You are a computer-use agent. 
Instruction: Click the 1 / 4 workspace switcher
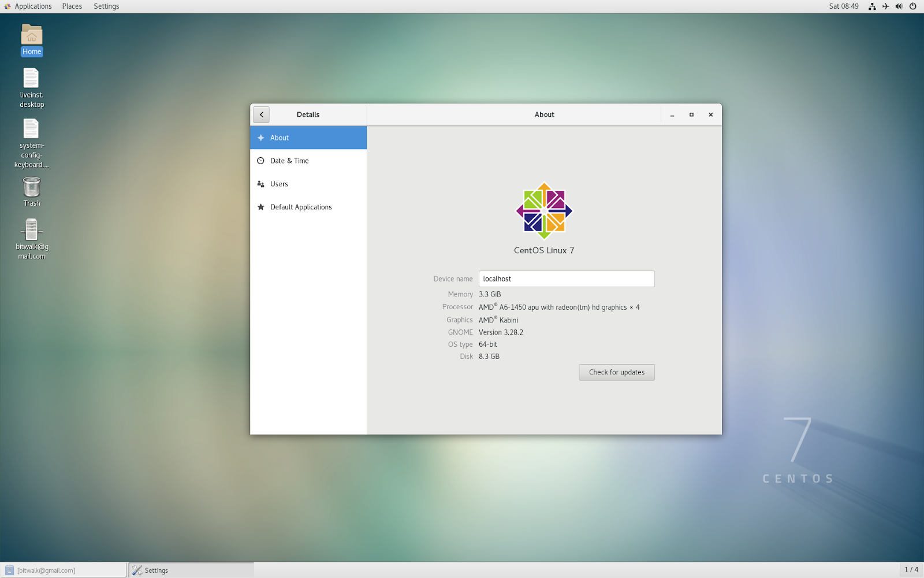point(911,570)
